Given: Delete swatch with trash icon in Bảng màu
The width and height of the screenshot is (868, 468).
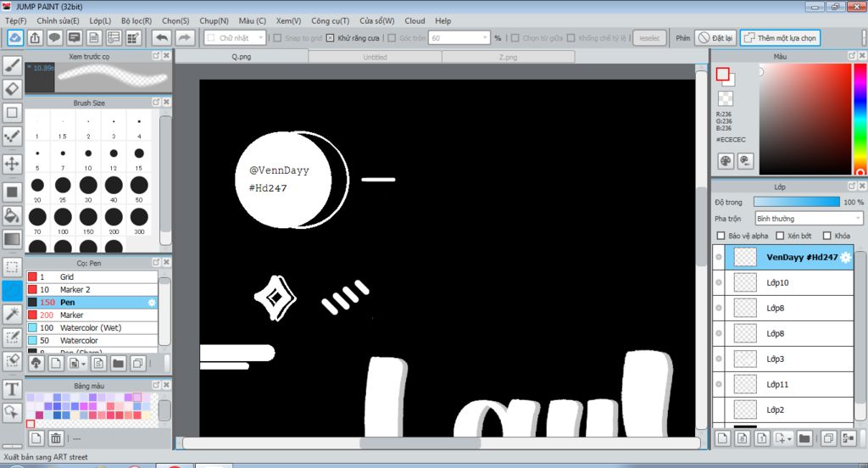Looking at the screenshot, I should [56, 438].
